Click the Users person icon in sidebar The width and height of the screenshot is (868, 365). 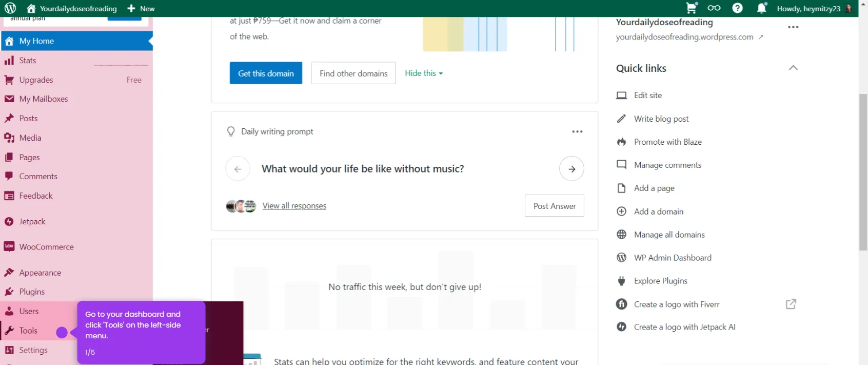9,311
